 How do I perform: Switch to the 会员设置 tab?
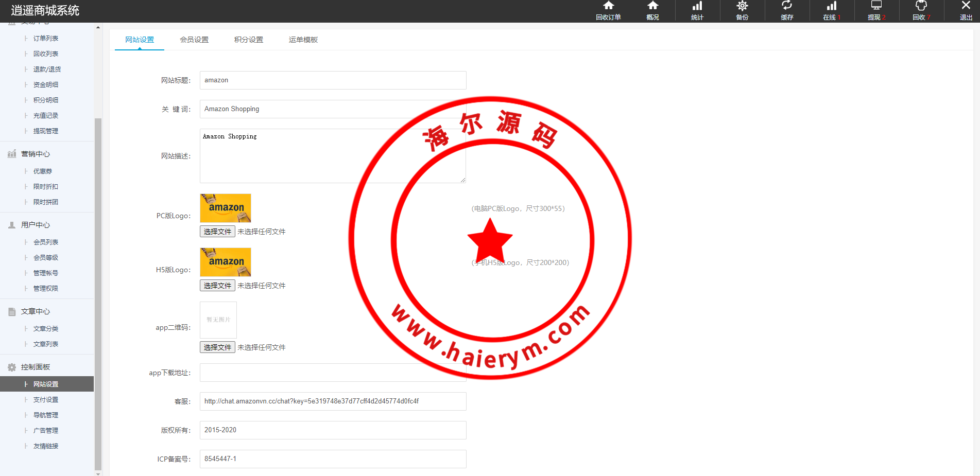click(x=194, y=40)
